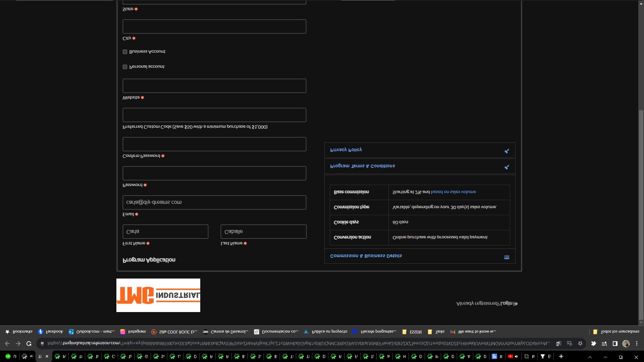Screen dimensions: 644x362
Task: Open the Tasks bookmarks folder
Action: (436, 331)
